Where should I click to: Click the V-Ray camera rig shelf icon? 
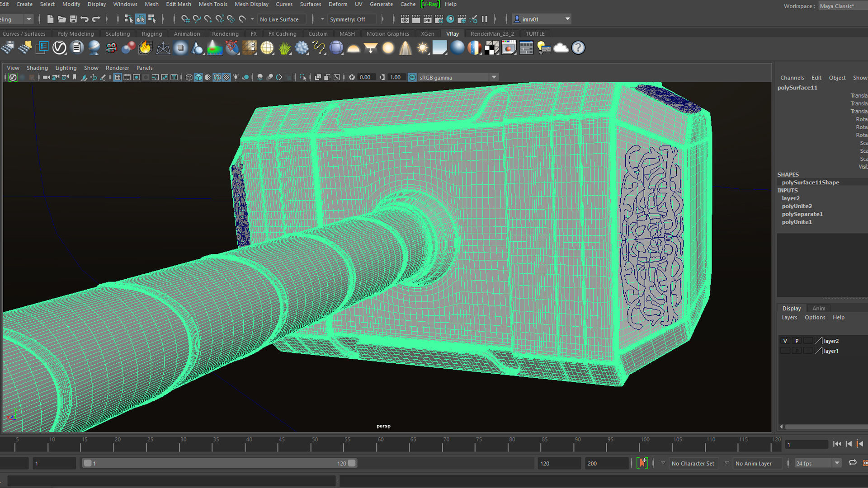tap(111, 47)
